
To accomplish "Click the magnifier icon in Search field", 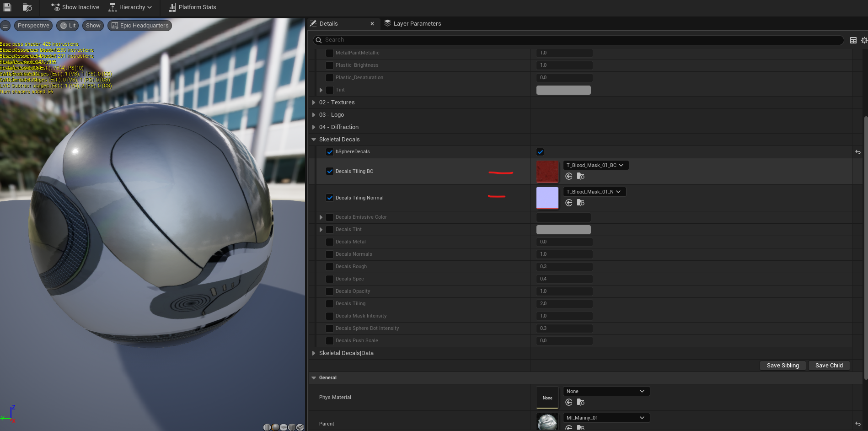I will (319, 40).
